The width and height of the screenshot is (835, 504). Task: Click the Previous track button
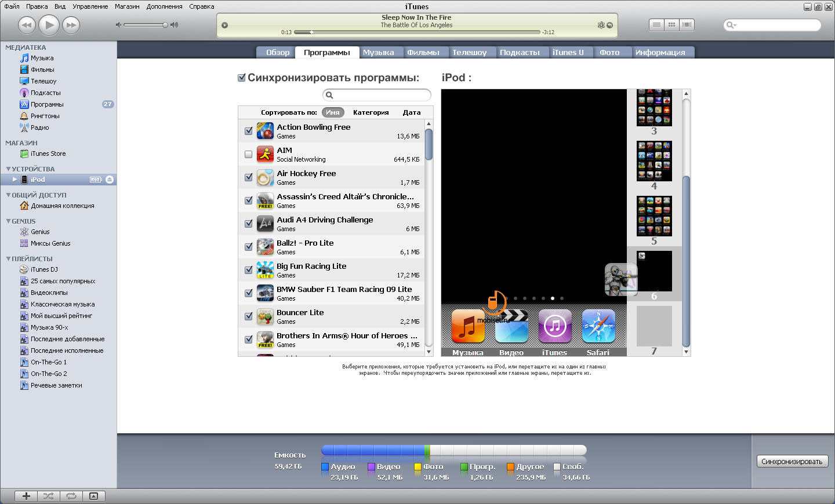27,25
